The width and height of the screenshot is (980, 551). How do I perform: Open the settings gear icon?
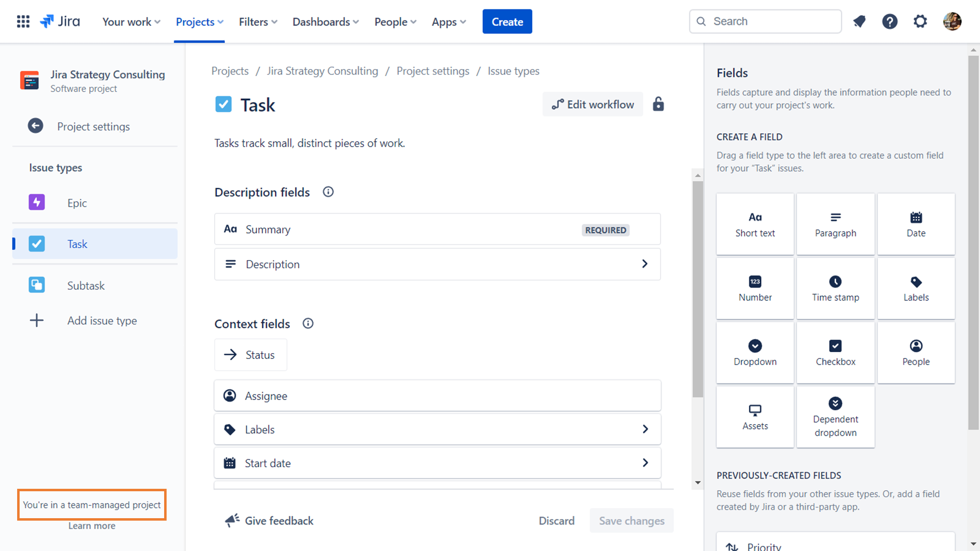click(920, 22)
